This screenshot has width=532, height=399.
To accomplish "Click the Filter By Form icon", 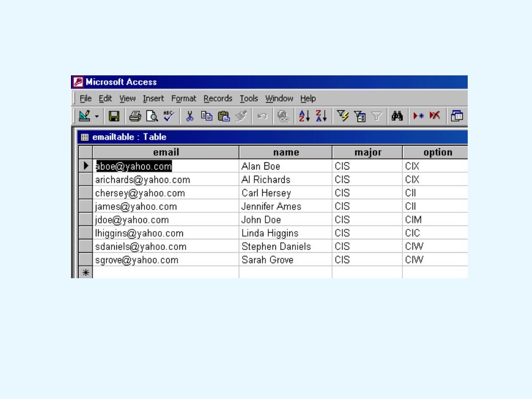I will [360, 116].
